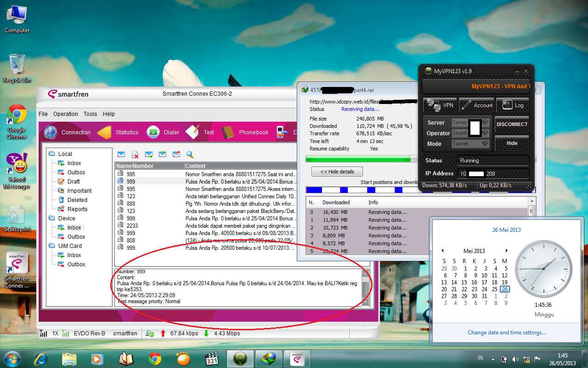Select date 31 in the calendar
This screenshot has height=368, width=588.
pyautogui.click(x=484, y=296)
